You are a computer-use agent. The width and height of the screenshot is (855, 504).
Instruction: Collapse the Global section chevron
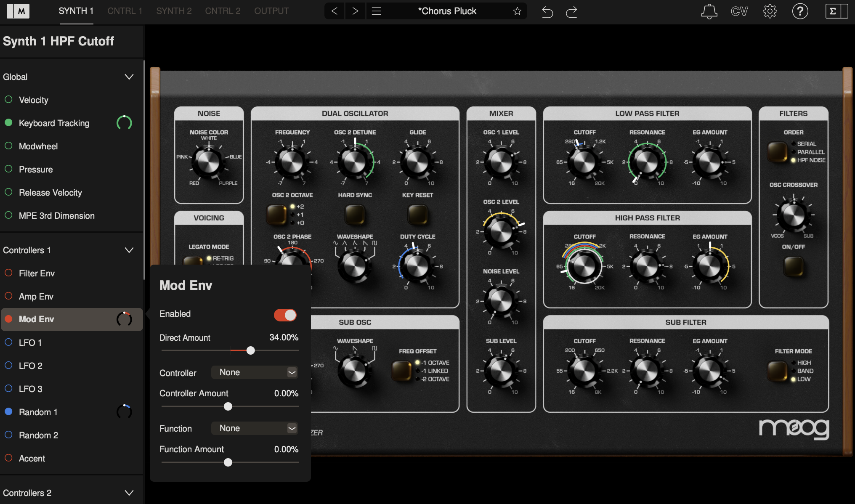coord(129,77)
